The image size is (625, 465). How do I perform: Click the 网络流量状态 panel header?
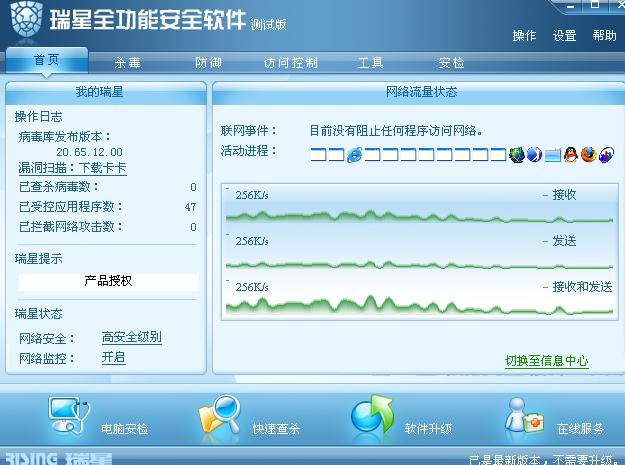pyautogui.click(x=419, y=92)
